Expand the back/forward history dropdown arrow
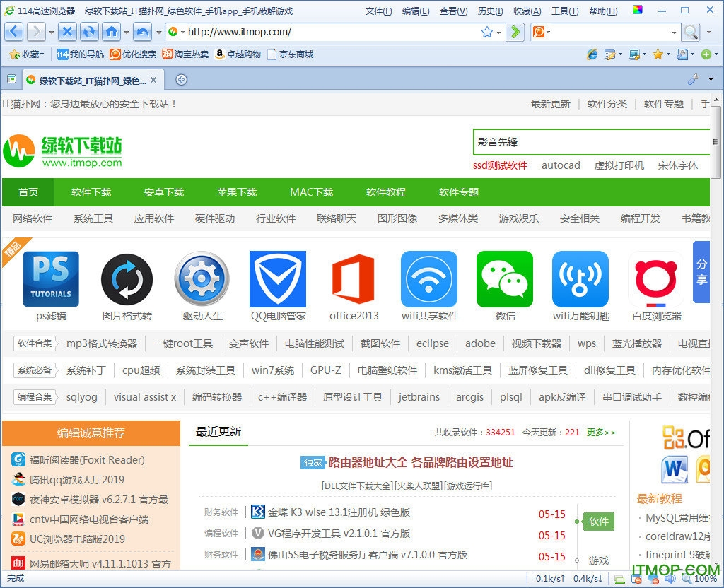724x588 pixels. pyautogui.click(x=51, y=33)
